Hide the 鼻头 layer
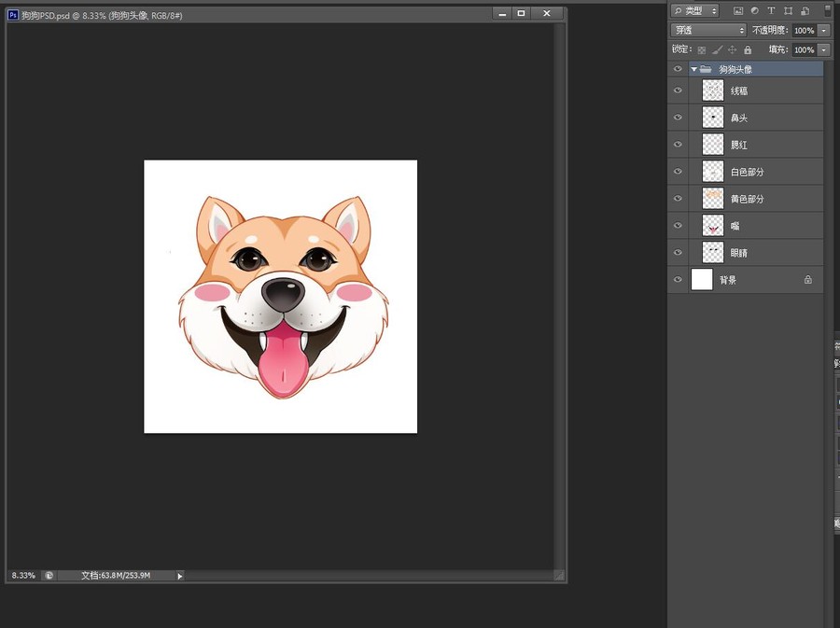This screenshot has width=840, height=628. pyautogui.click(x=678, y=118)
